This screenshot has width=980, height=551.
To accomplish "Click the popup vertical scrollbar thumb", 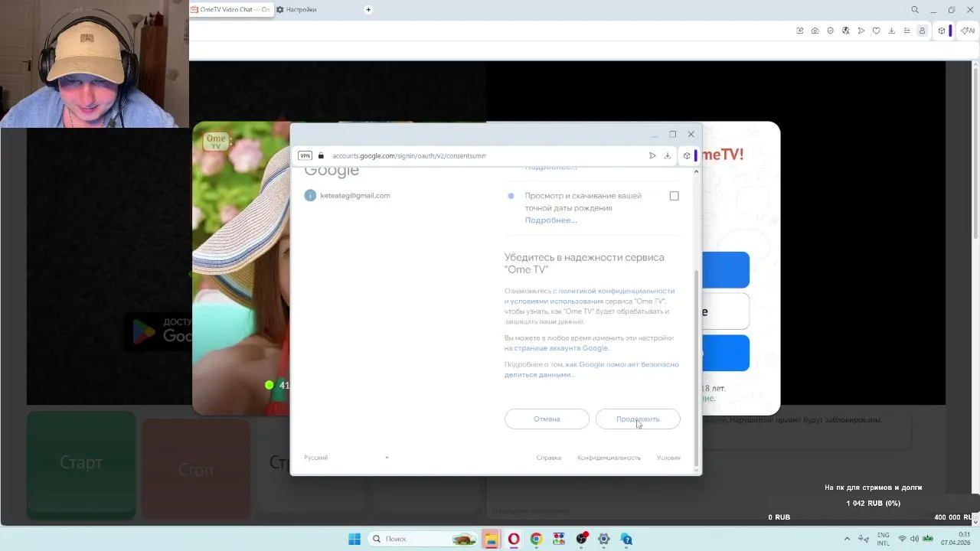I will coord(696,367).
